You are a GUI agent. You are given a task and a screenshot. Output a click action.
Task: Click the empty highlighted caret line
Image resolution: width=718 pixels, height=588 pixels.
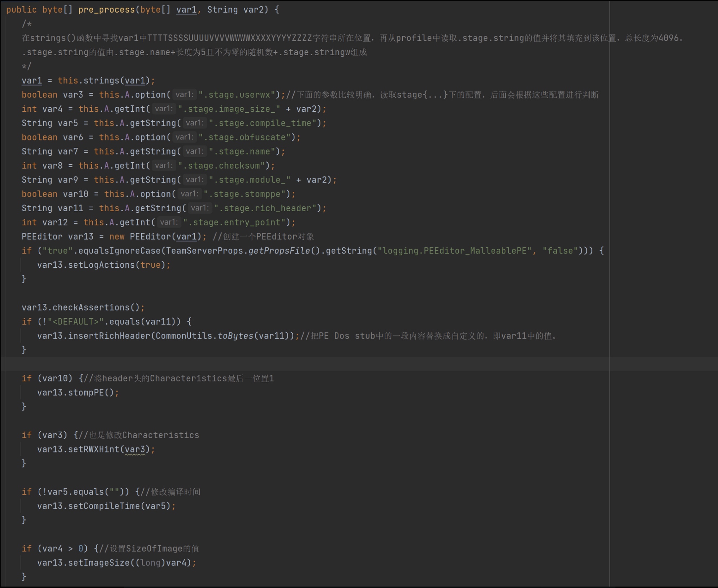(x=289, y=364)
